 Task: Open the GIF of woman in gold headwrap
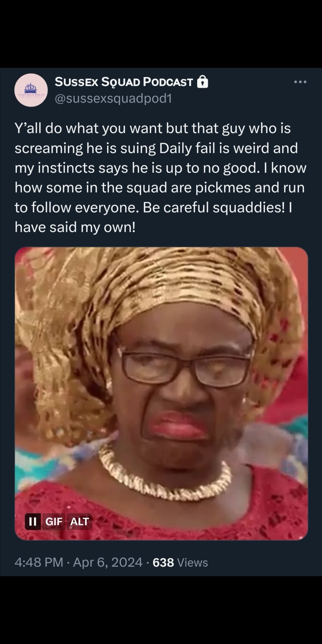pos(161,394)
